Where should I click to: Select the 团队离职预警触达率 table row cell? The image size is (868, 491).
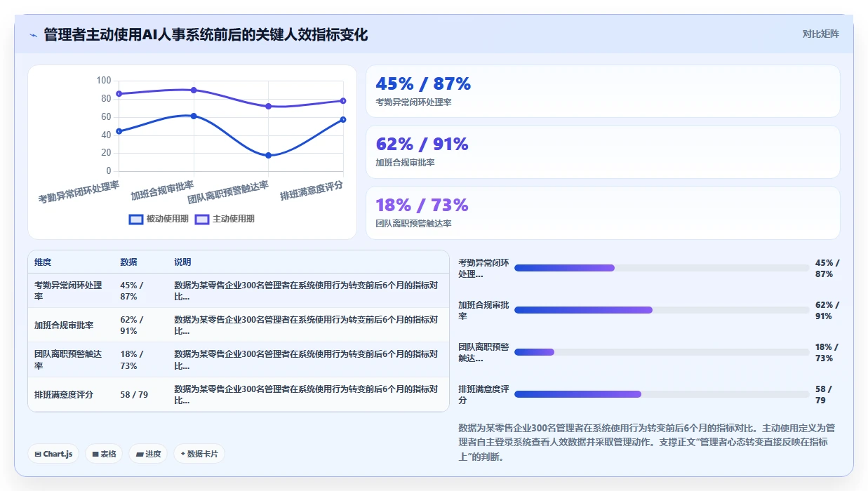pyautogui.click(x=70, y=360)
